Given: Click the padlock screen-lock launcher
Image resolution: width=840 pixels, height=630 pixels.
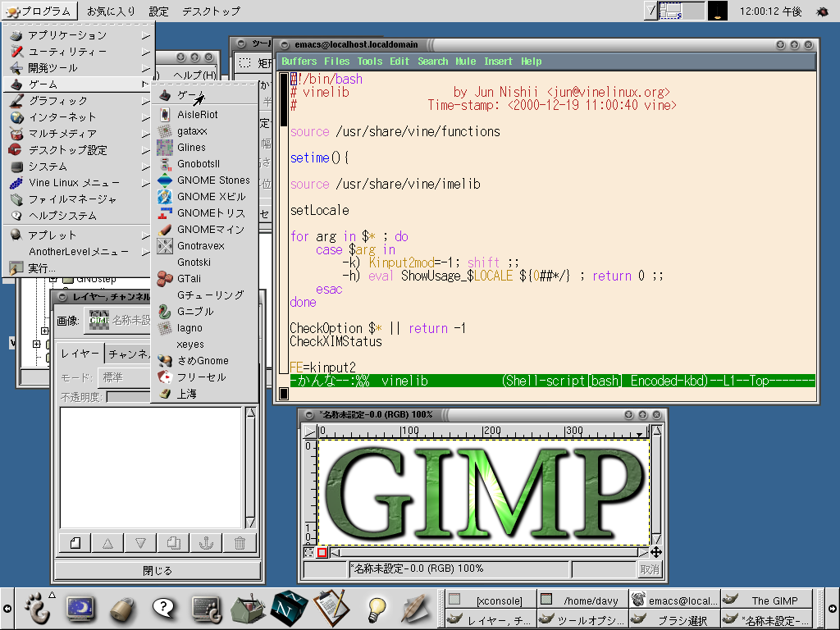Looking at the screenshot, I should 122,609.
